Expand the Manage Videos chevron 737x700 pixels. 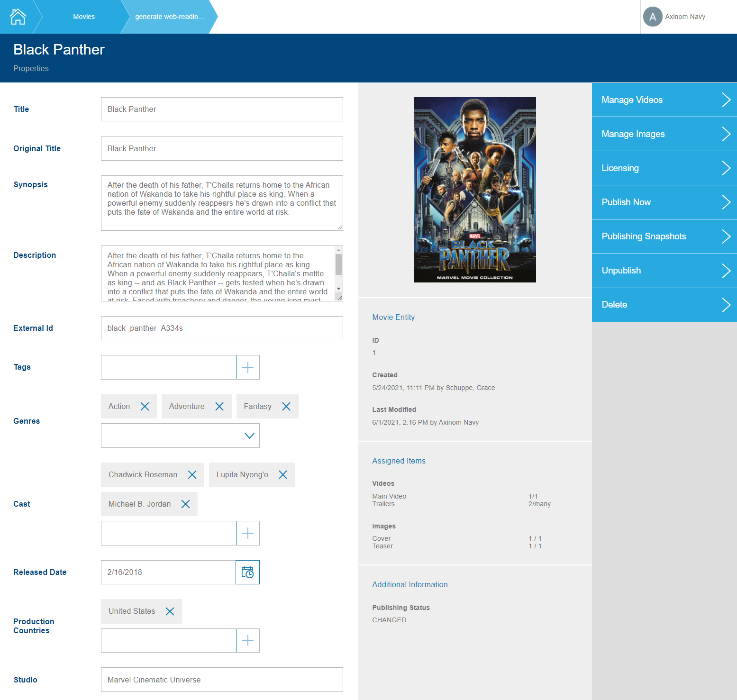(726, 100)
